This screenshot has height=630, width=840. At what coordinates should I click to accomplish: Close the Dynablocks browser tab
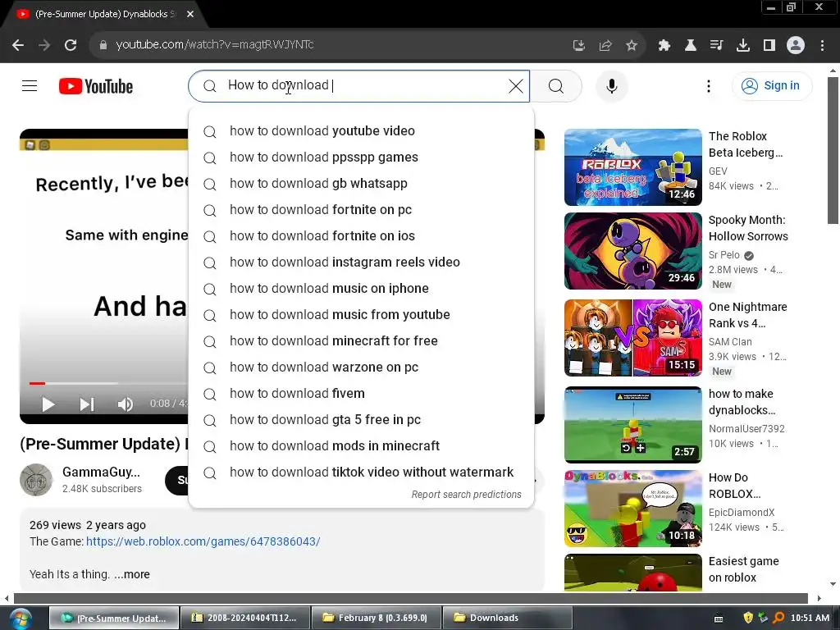(x=190, y=14)
